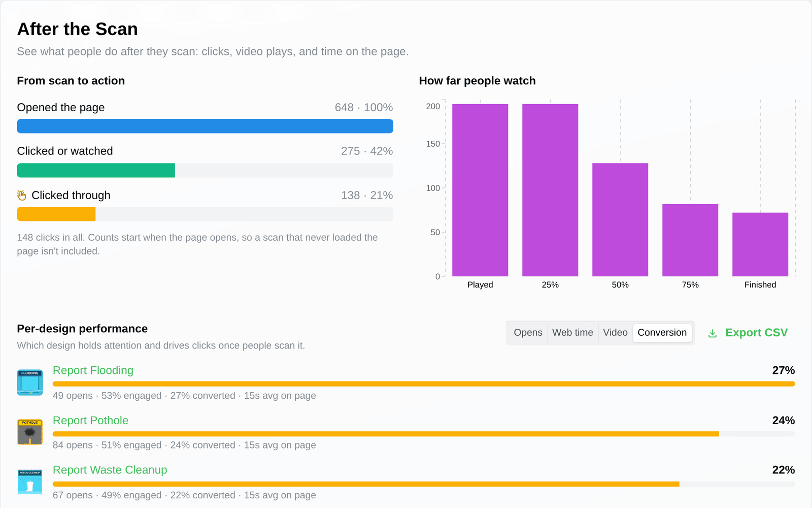Click the hand icon beside Clicked through

(x=22, y=195)
